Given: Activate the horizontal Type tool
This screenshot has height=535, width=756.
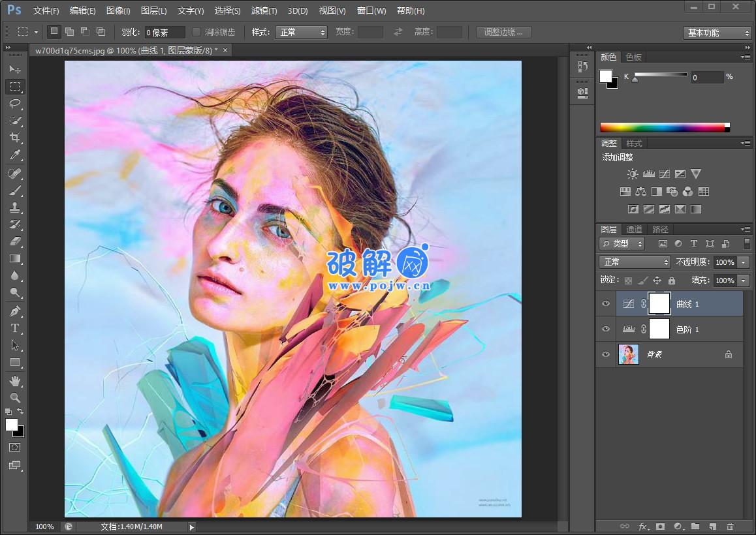Looking at the screenshot, I should pos(14,328).
